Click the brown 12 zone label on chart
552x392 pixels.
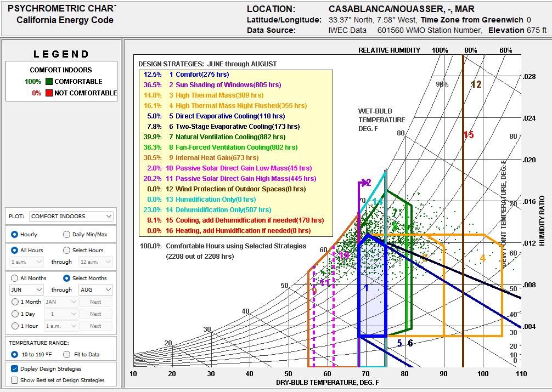click(x=476, y=84)
